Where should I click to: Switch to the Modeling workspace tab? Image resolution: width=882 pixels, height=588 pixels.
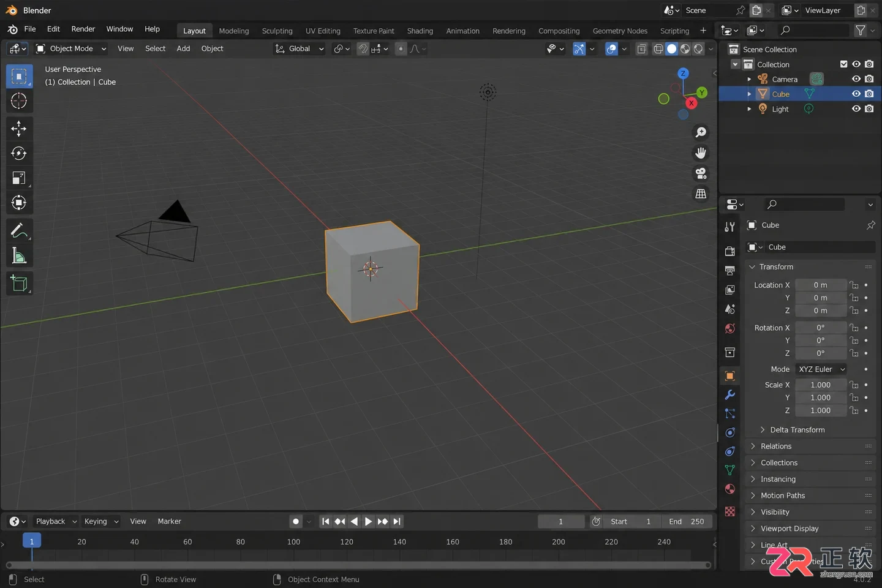[x=234, y=31]
